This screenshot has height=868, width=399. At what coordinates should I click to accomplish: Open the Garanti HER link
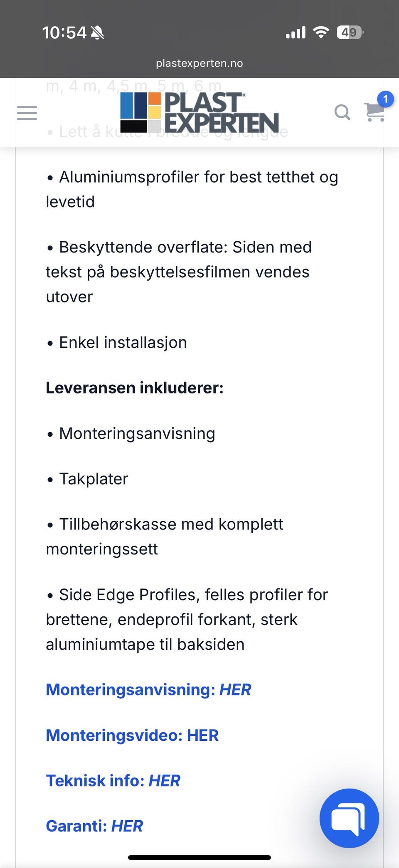pos(94,826)
